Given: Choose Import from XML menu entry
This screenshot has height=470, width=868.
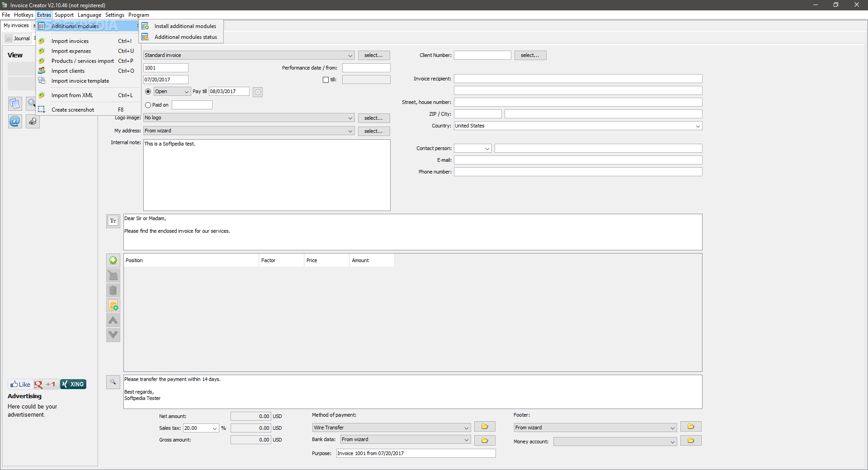Looking at the screenshot, I should (x=88, y=95).
